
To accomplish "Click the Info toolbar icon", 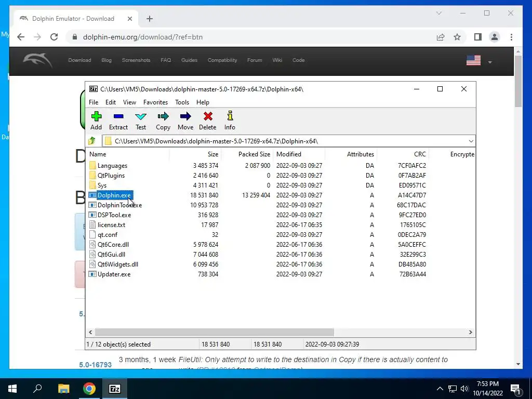I will (x=230, y=116).
